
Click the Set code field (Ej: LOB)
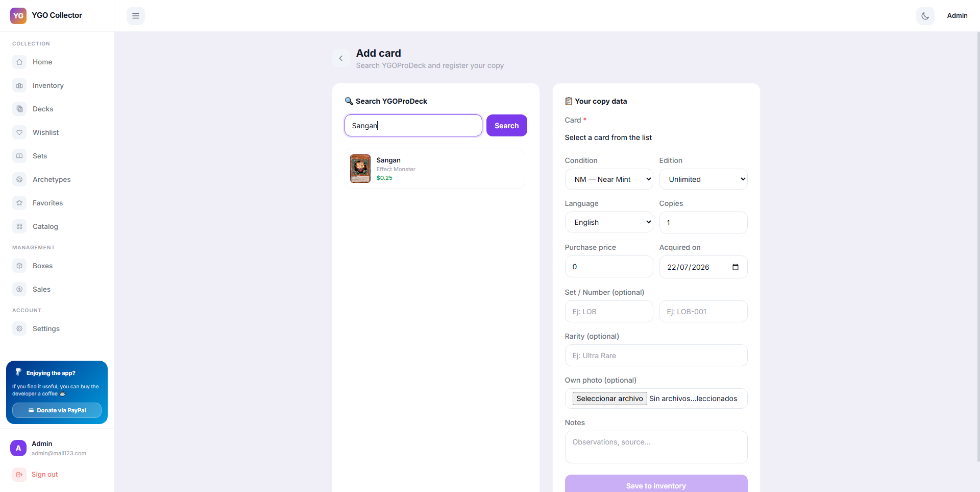[x=609, y=312]
